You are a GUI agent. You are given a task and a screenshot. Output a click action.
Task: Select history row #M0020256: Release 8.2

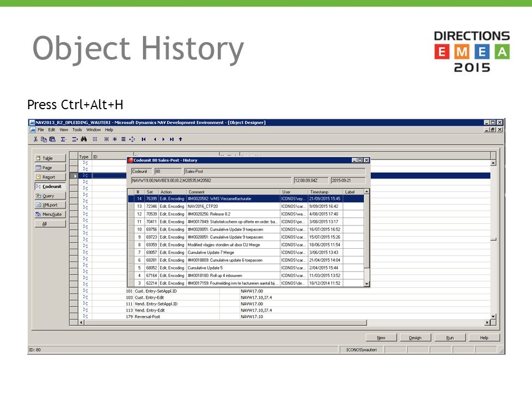click(245, 214)
